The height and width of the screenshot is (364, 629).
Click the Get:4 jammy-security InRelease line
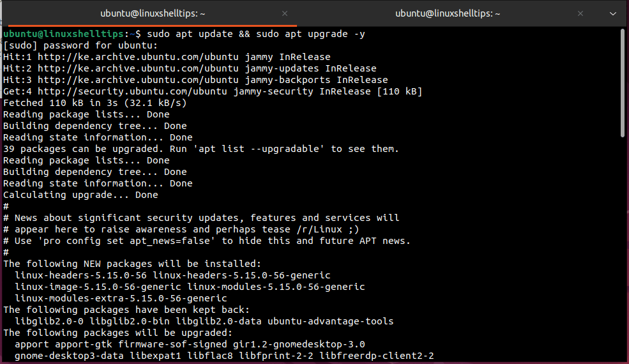pos(213,91)
